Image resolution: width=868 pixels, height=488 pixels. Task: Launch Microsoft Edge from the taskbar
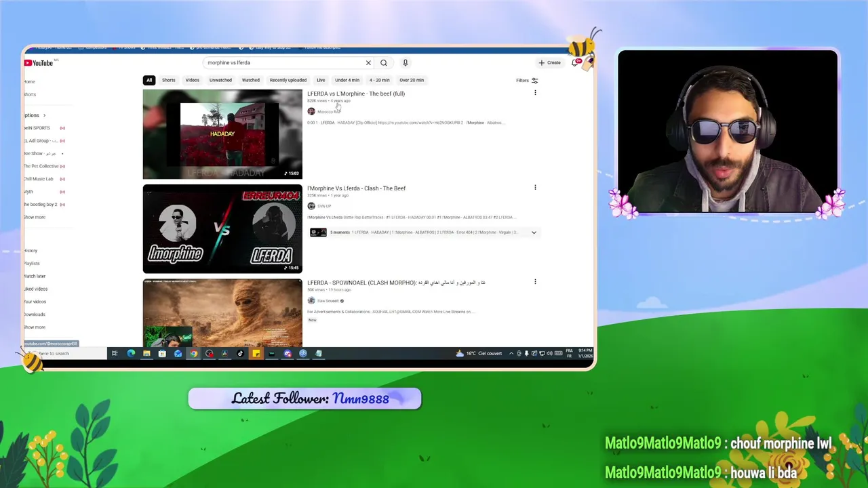(131, 353)
